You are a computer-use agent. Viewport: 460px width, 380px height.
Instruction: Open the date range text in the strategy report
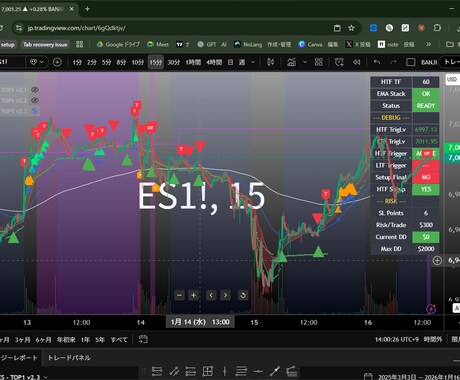coord(418,377)
